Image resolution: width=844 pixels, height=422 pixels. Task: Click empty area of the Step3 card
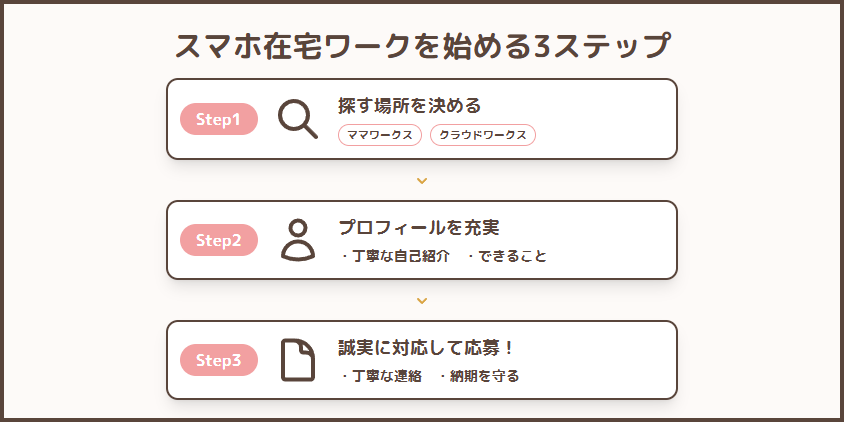(x=603, y=360)
